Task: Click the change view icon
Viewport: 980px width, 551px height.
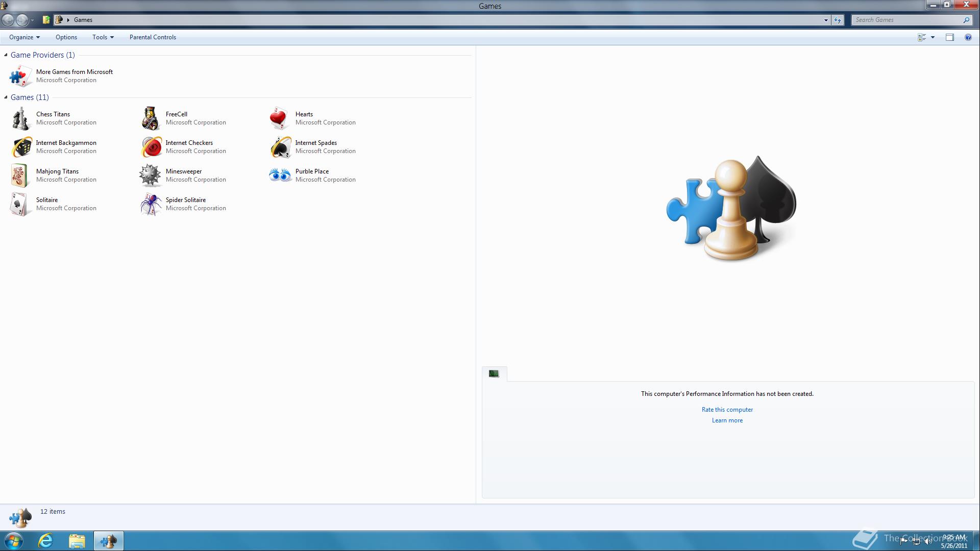Action: pos(922,37)
